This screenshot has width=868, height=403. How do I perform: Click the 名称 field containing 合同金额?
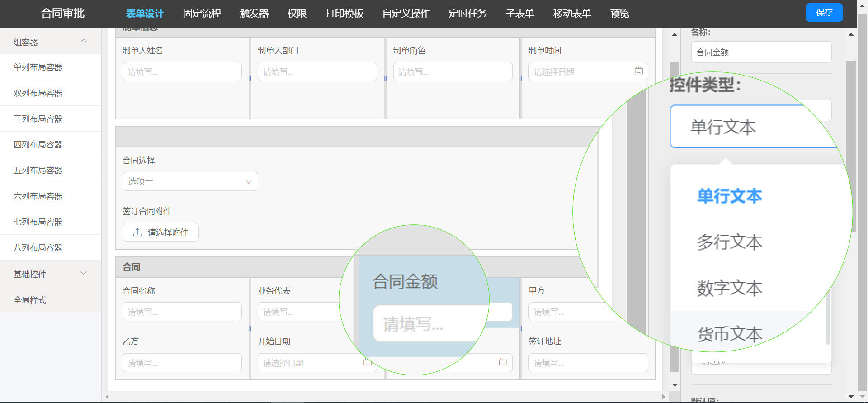761,52
